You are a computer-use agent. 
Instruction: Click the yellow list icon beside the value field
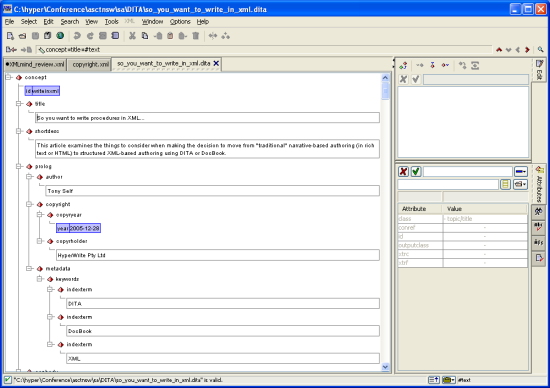[x=505, y=184]
